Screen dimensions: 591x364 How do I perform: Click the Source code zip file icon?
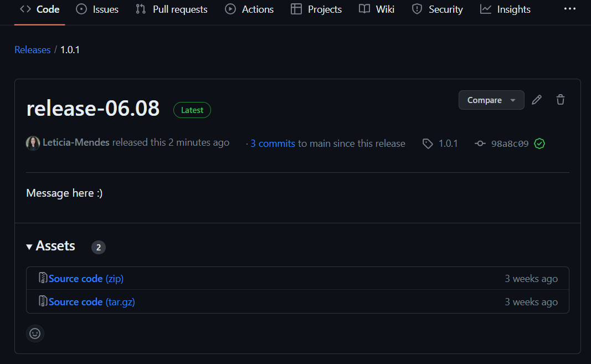click(42, 278)
